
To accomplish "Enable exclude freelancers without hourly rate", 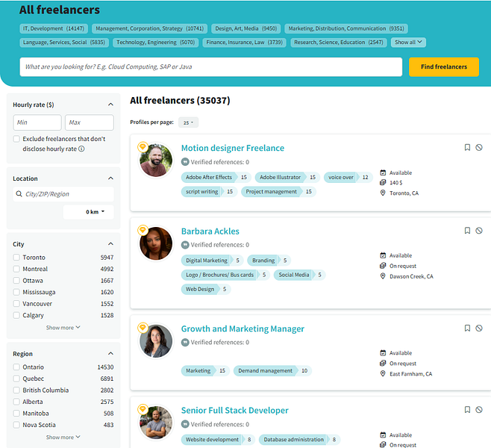I will (x=16, y=139).
